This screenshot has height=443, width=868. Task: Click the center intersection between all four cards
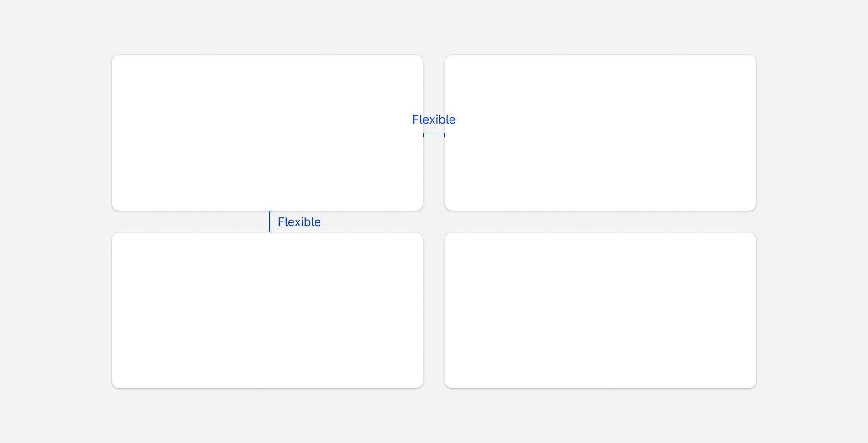click(434, 221)
